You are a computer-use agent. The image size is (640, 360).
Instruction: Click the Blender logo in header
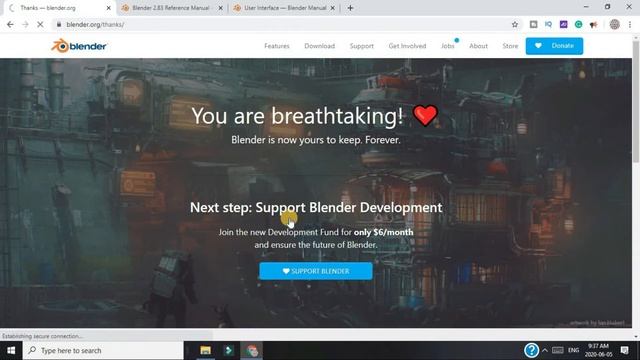click(79, 46)
